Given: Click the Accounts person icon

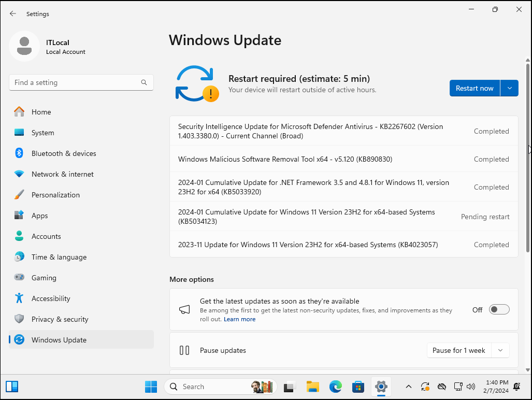Looking at the screenshot, I should [x=19, y=236].
